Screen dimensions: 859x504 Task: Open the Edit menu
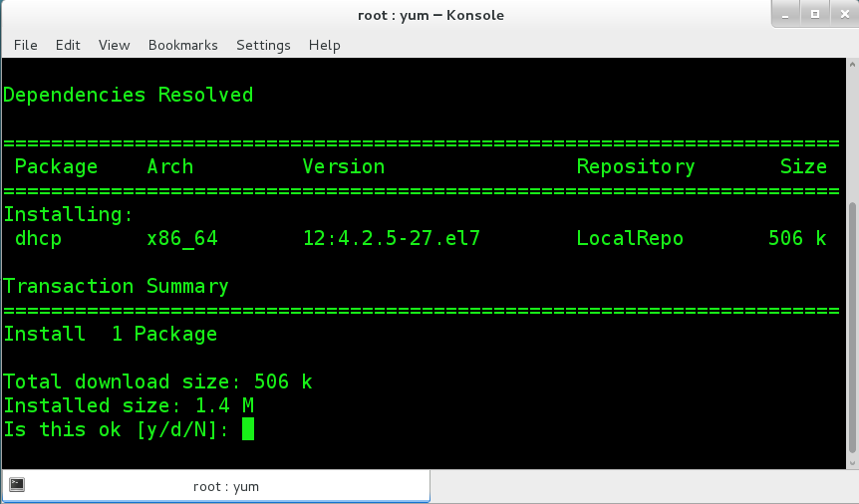click(68, 45)
